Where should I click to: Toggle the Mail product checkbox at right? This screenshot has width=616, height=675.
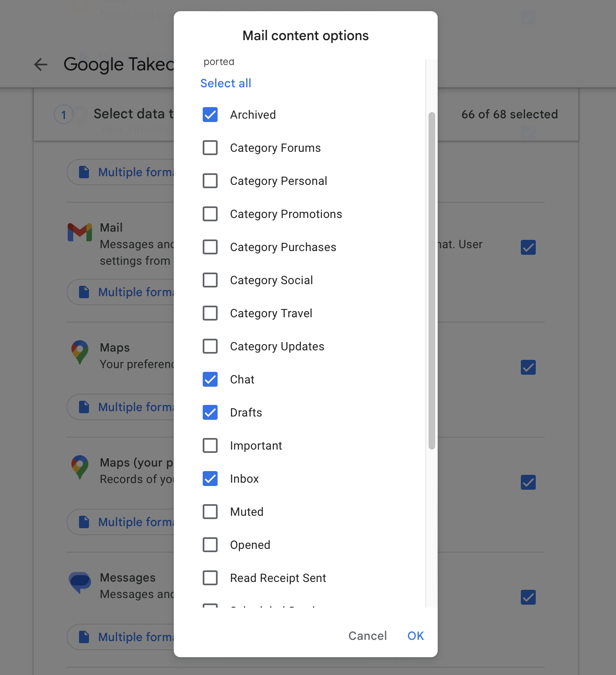click(x=528, y=247)
